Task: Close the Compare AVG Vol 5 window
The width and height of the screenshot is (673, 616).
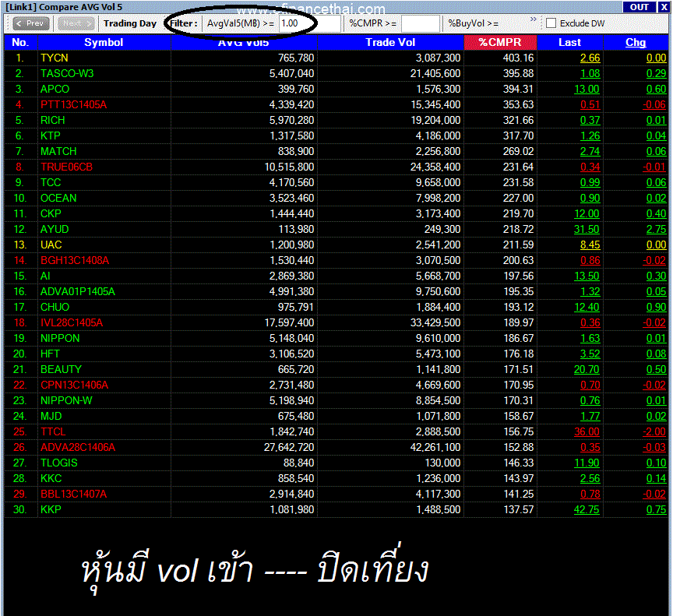Action: pyautogui.click(x=663, y=7)
